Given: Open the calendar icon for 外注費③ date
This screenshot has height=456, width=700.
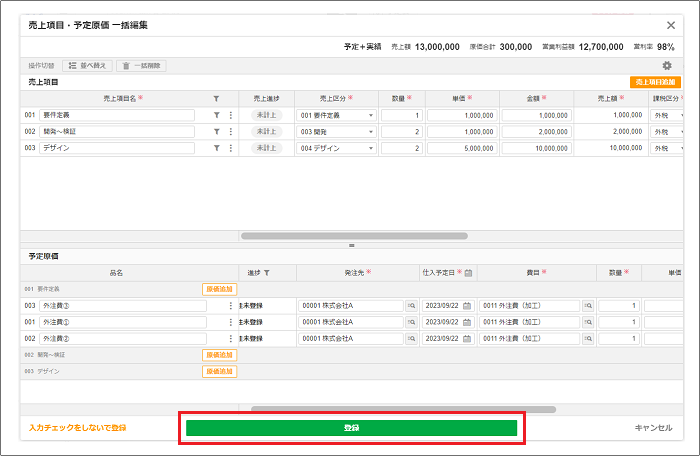Looking at the screenshot, I should coord(467,305).
